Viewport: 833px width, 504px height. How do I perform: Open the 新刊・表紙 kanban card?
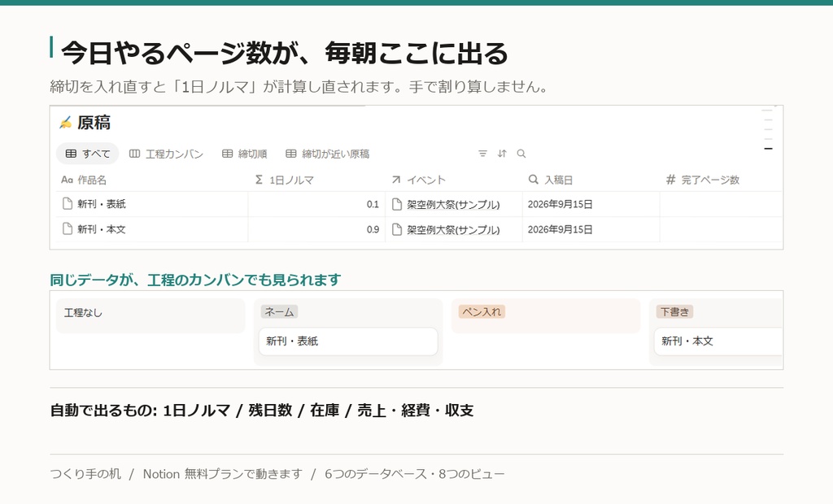348,341
